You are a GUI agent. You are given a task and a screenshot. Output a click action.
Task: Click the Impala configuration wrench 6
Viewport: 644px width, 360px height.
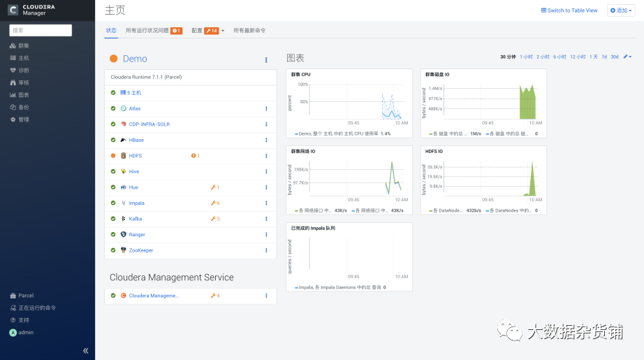point(215,203)
